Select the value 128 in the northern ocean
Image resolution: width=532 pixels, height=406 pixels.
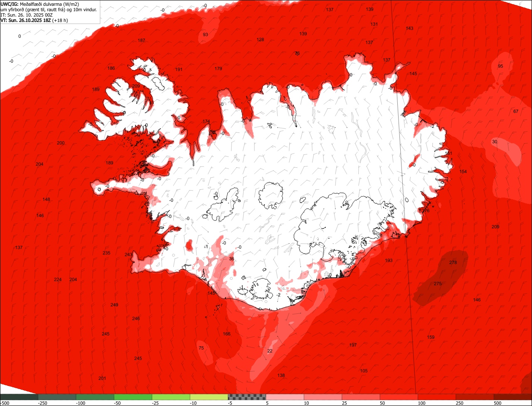click(x=260, y=39)
